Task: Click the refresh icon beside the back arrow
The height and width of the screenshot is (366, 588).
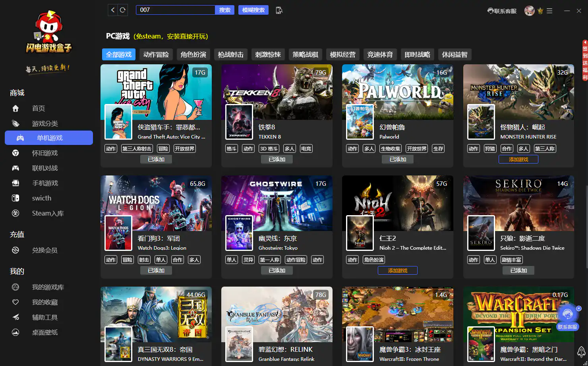Action: (x=123, y=10)
